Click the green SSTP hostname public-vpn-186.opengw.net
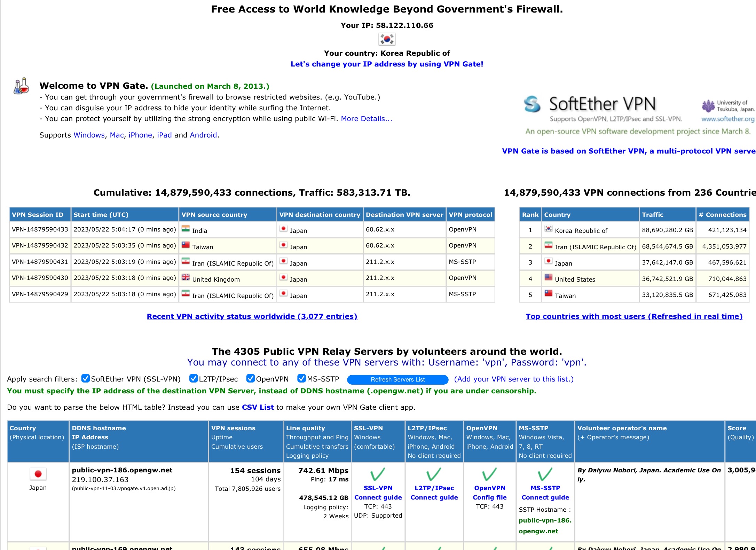The width and height of the screenshot is (756, 550). tap(545, 526)
